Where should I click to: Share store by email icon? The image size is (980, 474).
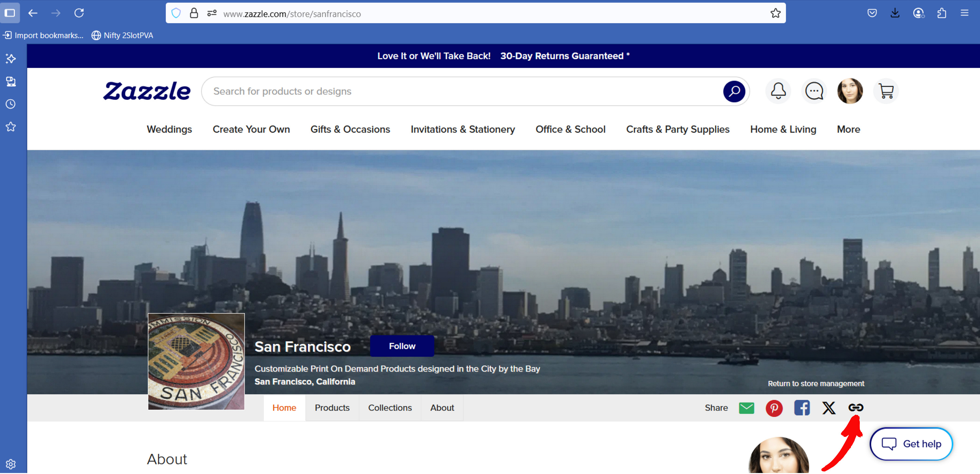pos(746,408)
